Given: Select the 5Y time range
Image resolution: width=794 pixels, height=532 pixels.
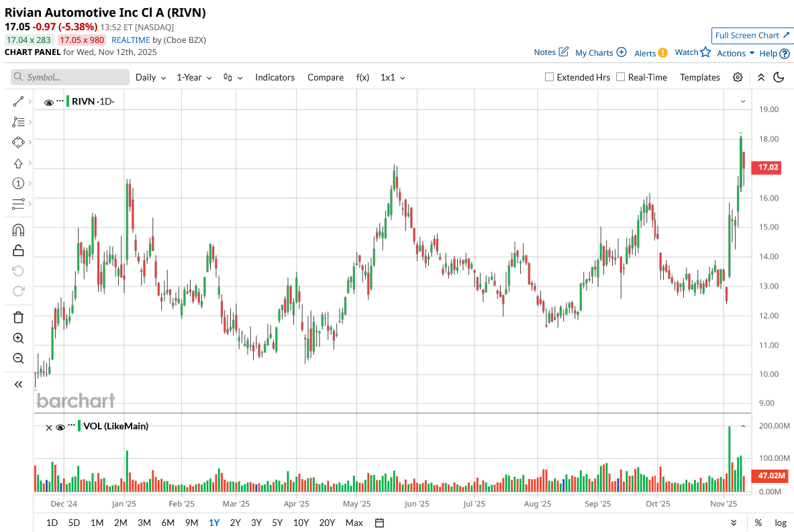Looking at the screenshot, I should [x=277, y=523].
